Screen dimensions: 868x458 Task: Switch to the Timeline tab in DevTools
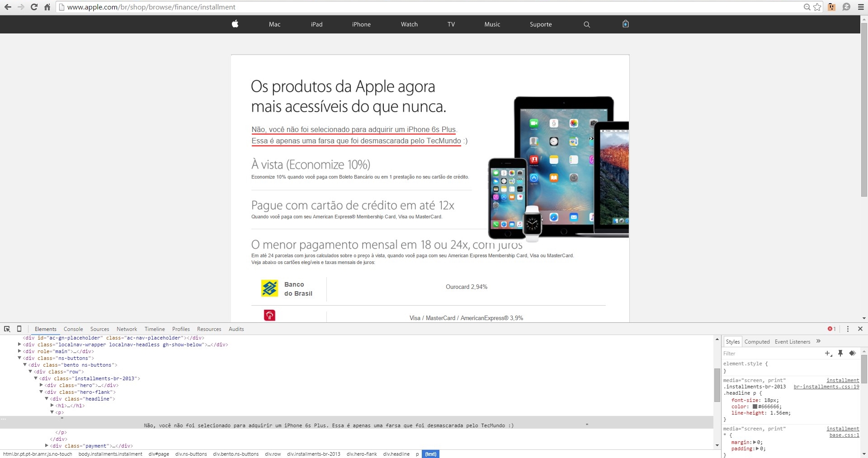pyautogui.click(x=155, y=329)
